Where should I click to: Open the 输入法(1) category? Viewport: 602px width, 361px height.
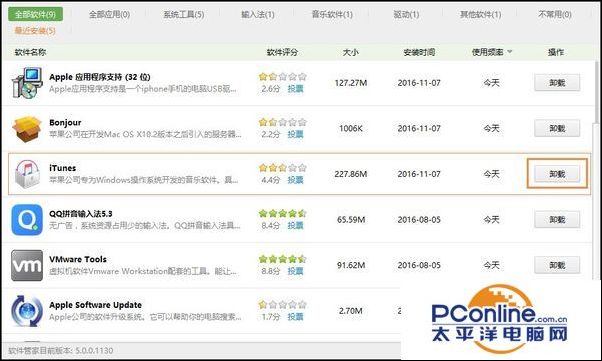pyautogui.click(x=258, y=15)
